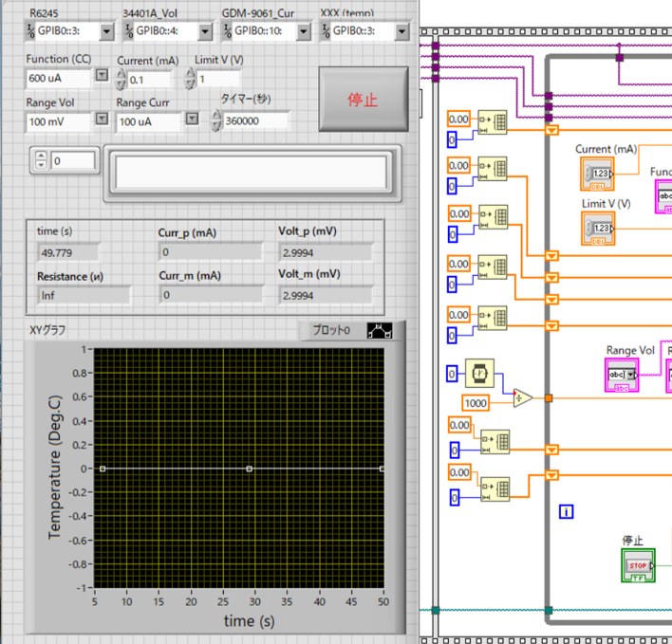Select the divide function node
This screenshot has width=672, height=644.
point(523,398)
